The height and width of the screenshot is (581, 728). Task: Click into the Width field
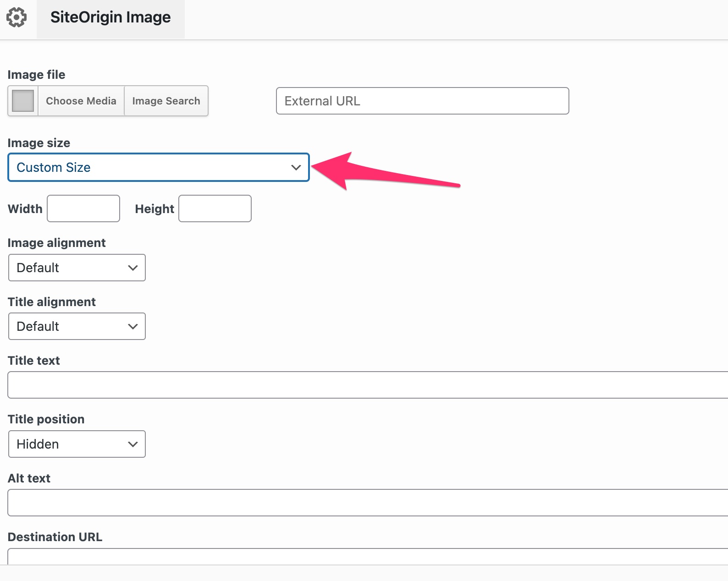(x=83, y=208)
